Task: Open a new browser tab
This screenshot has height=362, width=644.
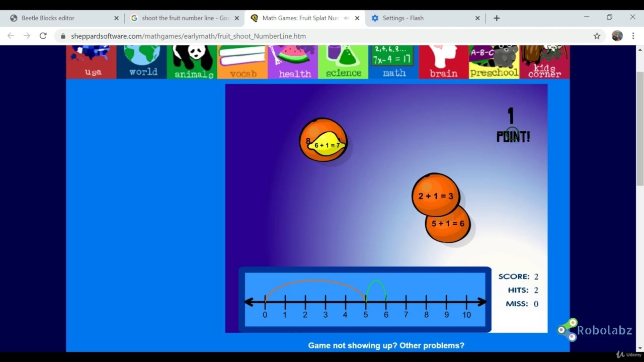Action: (x=497, y=18)
